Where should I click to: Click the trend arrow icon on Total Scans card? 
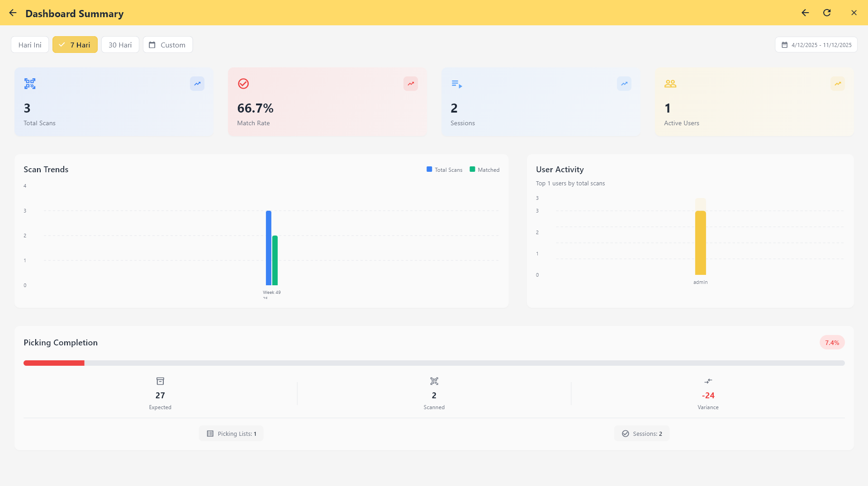(197, 84)
